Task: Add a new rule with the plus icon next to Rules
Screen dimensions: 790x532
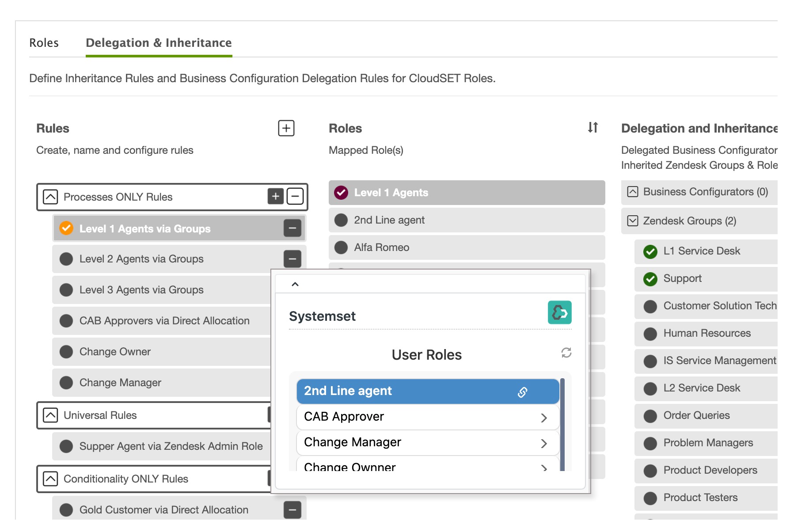Action: click(x=286, y=128)
